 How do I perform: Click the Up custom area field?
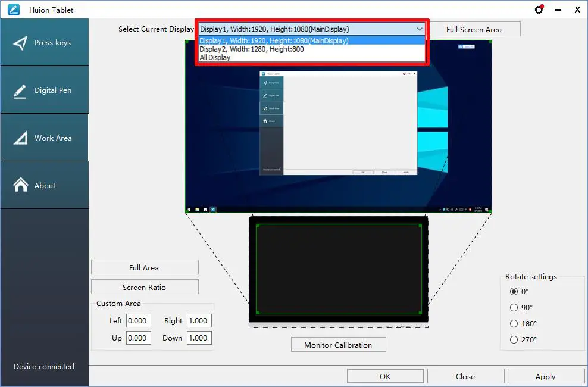pos(139,338)
